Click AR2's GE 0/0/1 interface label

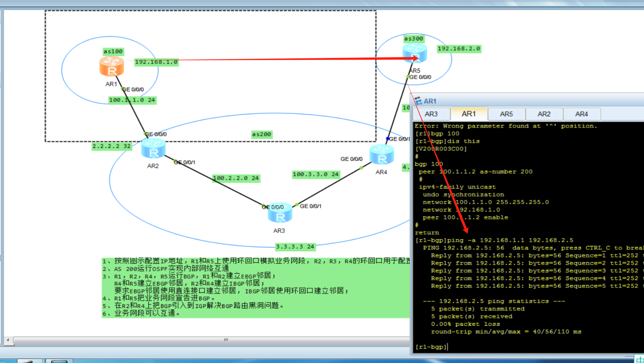185,162
